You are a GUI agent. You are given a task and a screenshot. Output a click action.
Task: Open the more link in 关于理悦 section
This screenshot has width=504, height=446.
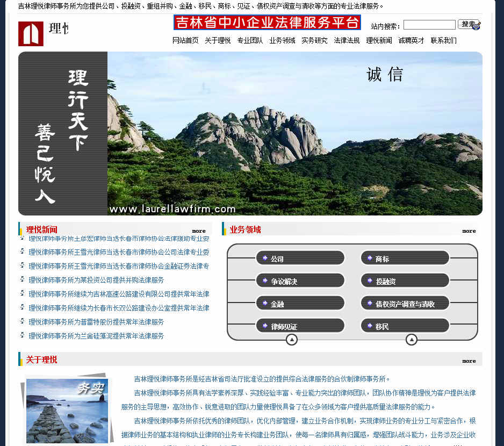pos(468,361)
